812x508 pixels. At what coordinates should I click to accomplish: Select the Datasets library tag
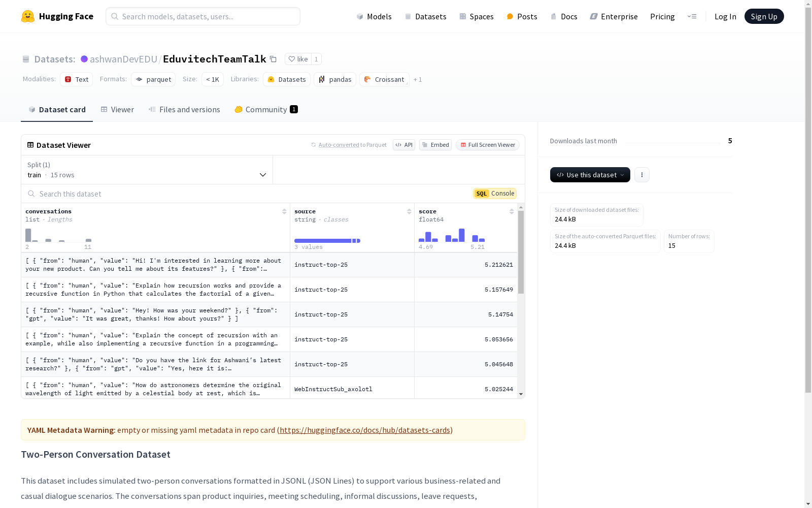click(x=287, y=79)
